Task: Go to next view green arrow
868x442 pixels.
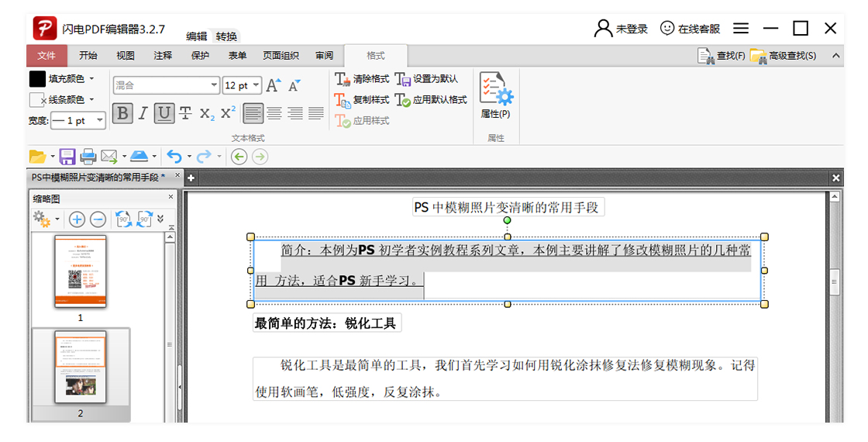Action: [260, 157]
